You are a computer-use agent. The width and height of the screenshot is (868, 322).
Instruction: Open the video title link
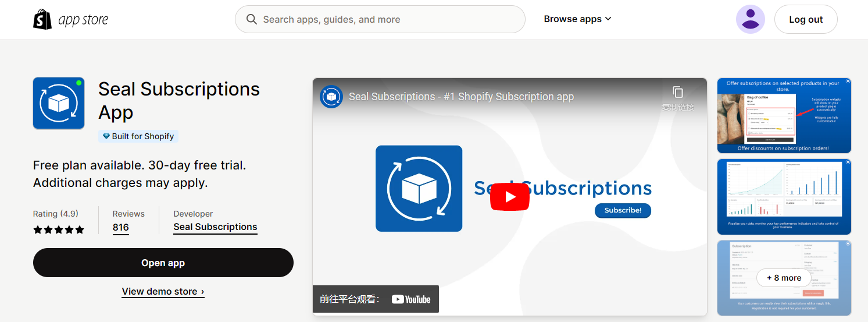coord(461,97)
